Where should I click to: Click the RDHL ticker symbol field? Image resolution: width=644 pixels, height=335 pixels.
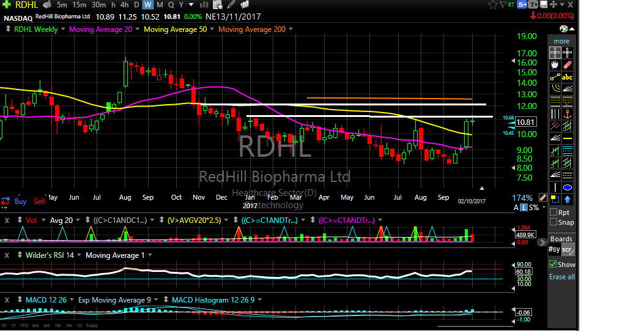(x=27, y=5)
